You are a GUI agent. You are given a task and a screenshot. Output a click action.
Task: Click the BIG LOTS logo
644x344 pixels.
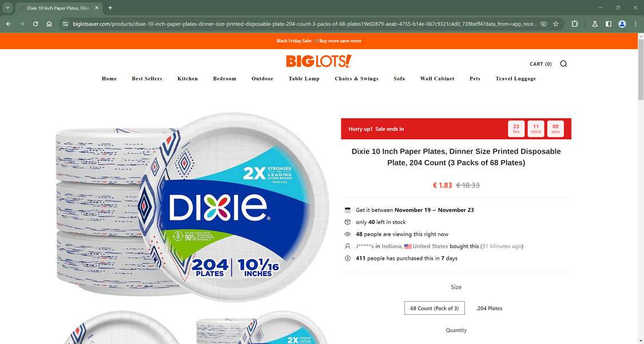tap(319, 61)
